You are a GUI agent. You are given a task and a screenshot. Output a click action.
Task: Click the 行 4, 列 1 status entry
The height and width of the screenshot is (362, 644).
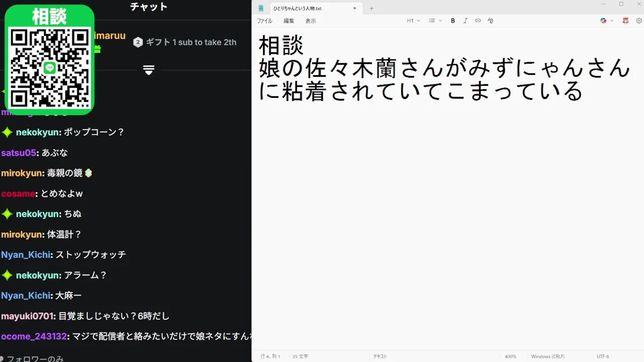[270, 356]
